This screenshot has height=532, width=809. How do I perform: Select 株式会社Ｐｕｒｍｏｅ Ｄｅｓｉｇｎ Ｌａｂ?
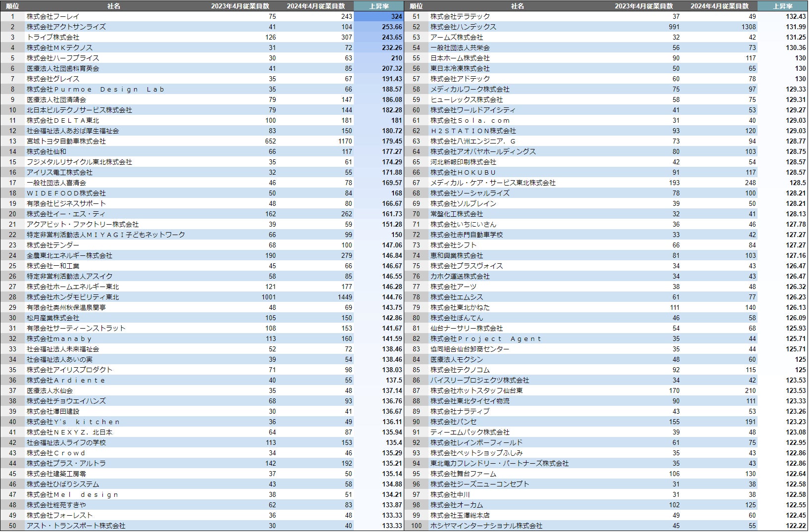tap(95, 89)
